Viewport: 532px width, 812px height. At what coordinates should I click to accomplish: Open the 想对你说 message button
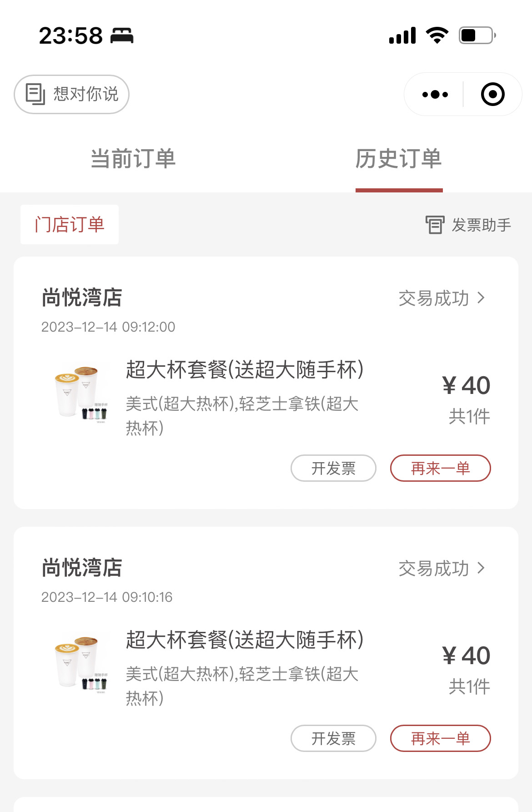71,94
